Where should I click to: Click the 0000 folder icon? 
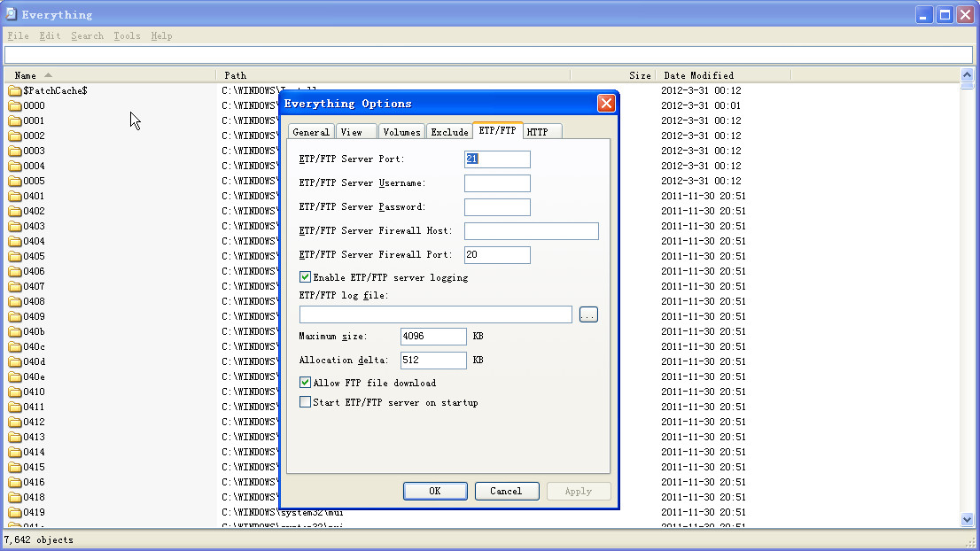pyautogui.click(x=15, y=106)
